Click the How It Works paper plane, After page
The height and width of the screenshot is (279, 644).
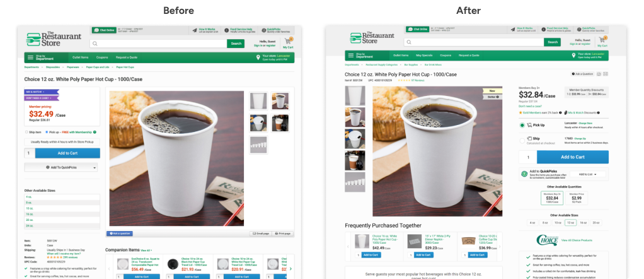[513, 30]
